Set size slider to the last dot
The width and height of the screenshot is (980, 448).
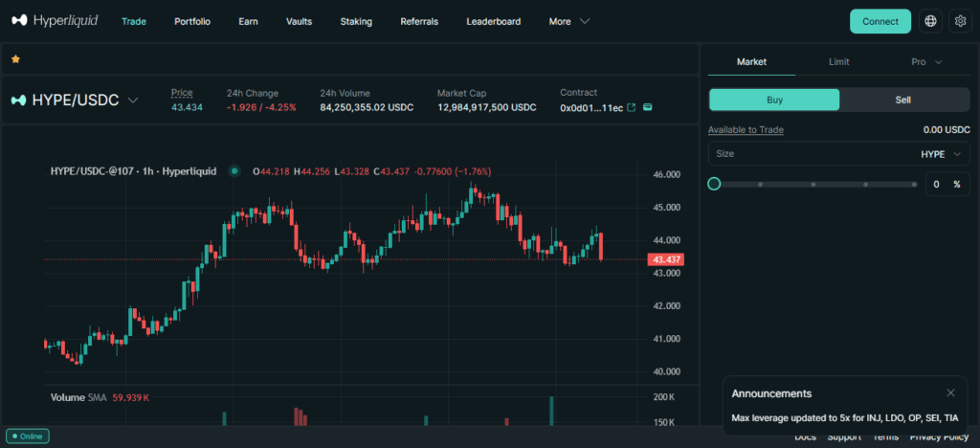(x=914, y=185)
